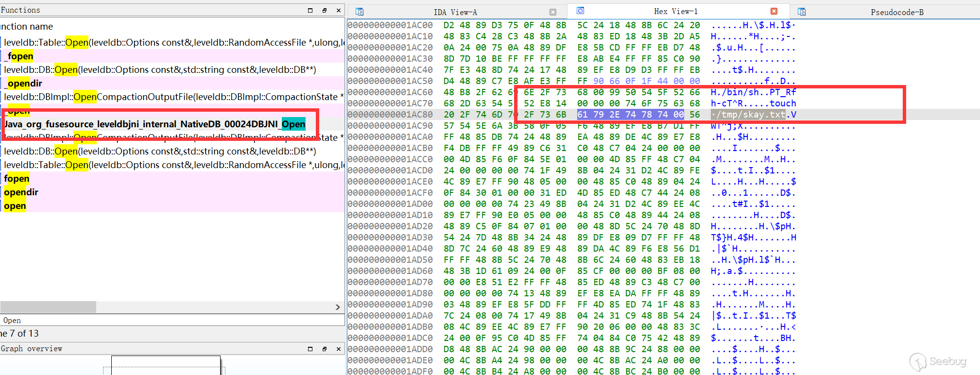Float the Functions panel window
Screen dimensions: 980x375
coord(325,10)
